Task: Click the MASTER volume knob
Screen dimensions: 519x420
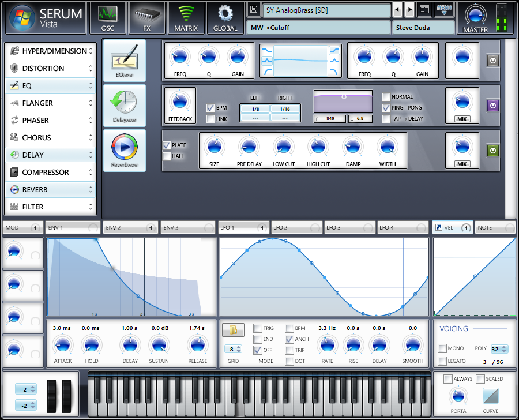Action: click(476, 15)
